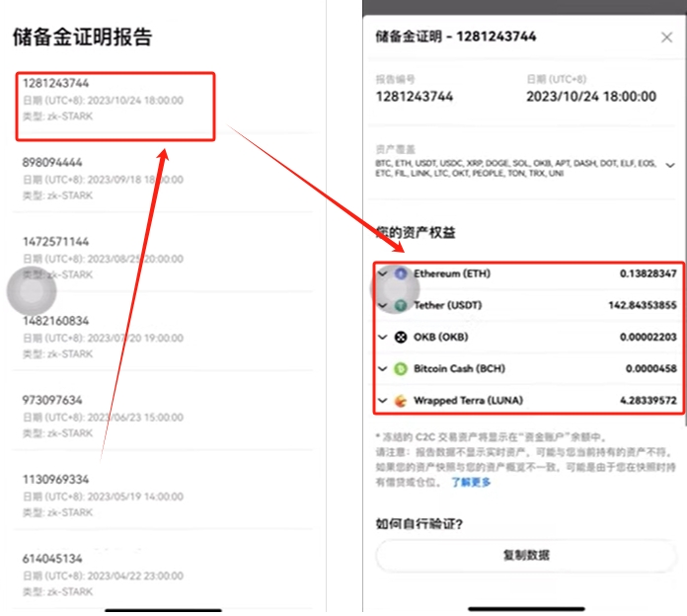Select the BCH balance 0.0000458
The image size is (687, 616).
(x=651, y=369)
